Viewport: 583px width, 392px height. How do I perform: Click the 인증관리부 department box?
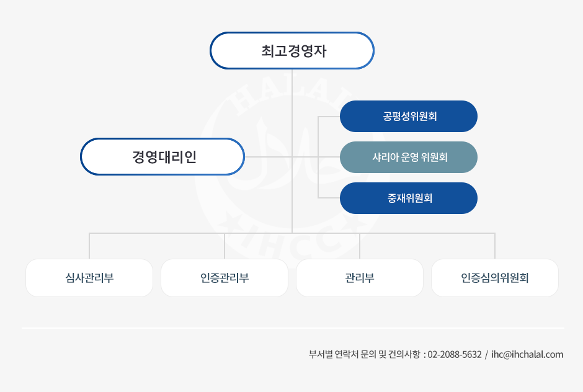click(225, 278)
